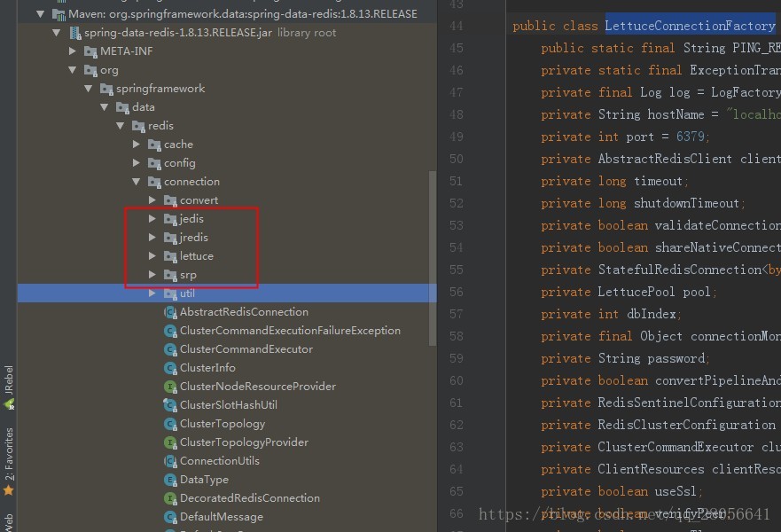
Task: Expand the config package arrow
Action: [x=137, y=162]
